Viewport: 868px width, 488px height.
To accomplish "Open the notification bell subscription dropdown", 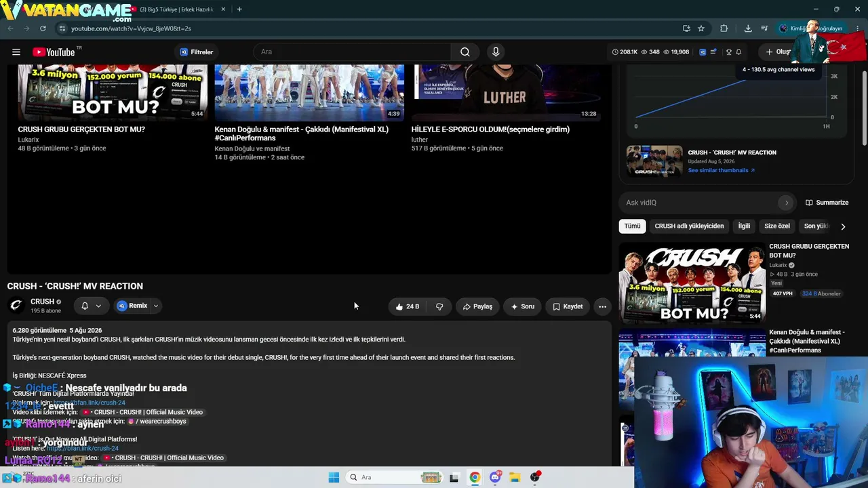I will point(91,306).
